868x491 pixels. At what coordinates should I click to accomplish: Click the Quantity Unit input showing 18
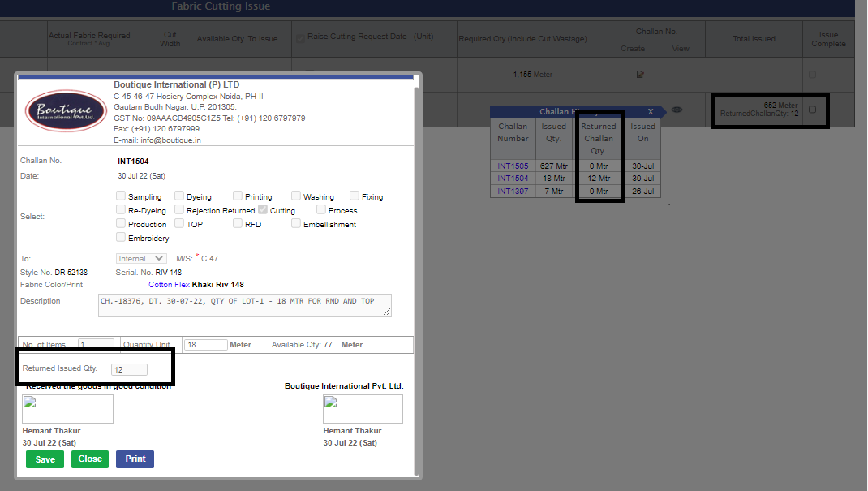tap(205, 345)
